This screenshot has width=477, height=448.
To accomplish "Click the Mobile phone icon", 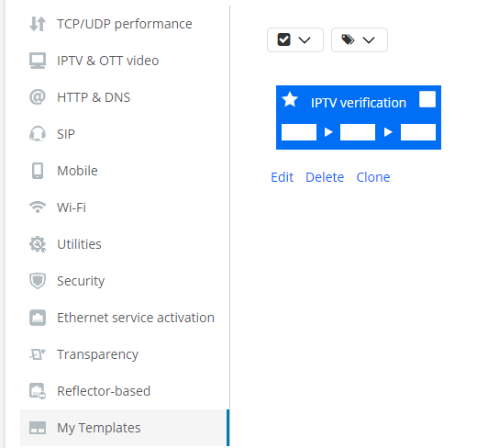I will (x=38, y=171).
